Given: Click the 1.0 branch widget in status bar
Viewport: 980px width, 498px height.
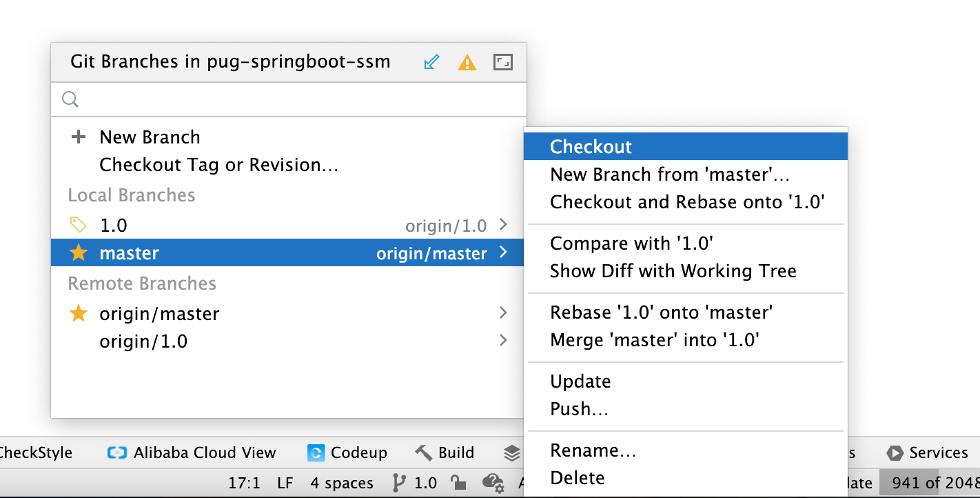Looking at the screenshot, I should tap(415, 483).
